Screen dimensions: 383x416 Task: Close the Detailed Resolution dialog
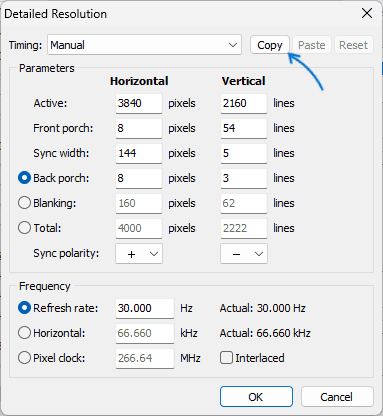[x=367, y=14]
